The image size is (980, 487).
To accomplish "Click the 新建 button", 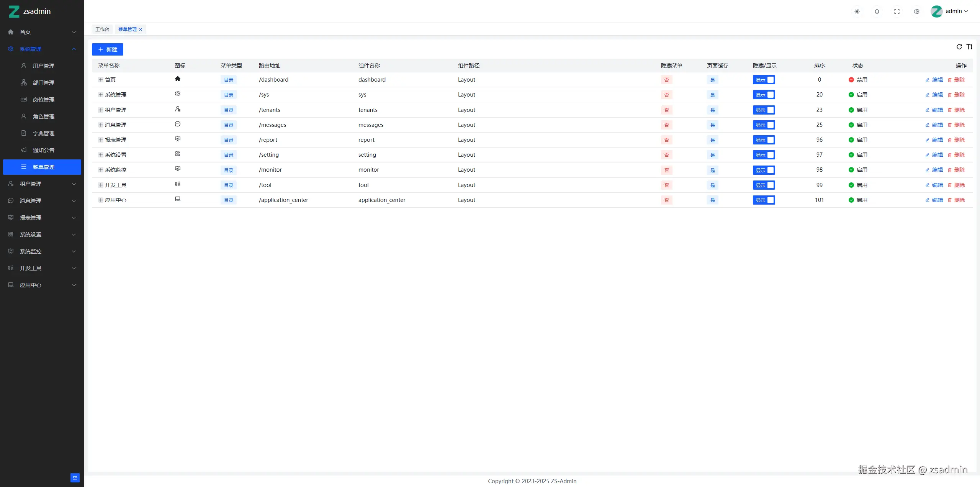I will tap(107, 49).
